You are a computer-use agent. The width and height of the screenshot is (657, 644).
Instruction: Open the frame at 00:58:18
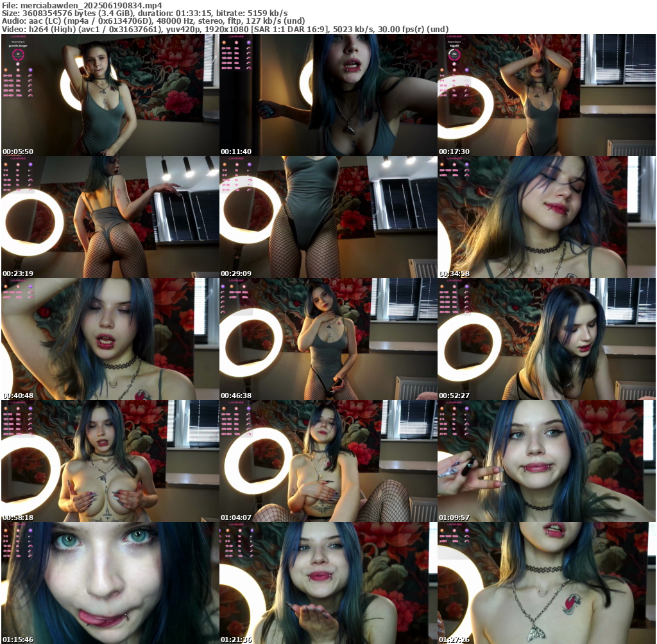pos(110,460)
